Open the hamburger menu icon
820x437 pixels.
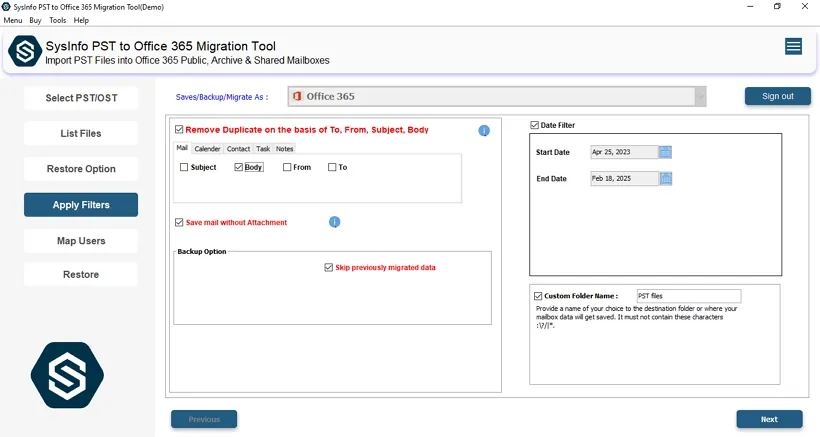[793, 47]
